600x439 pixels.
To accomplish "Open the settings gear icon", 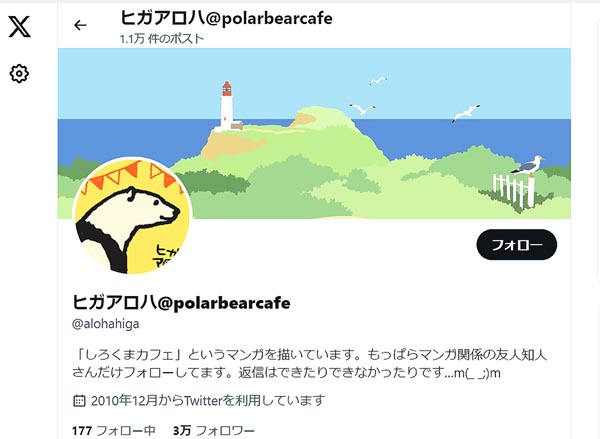I will pos(19,73).
